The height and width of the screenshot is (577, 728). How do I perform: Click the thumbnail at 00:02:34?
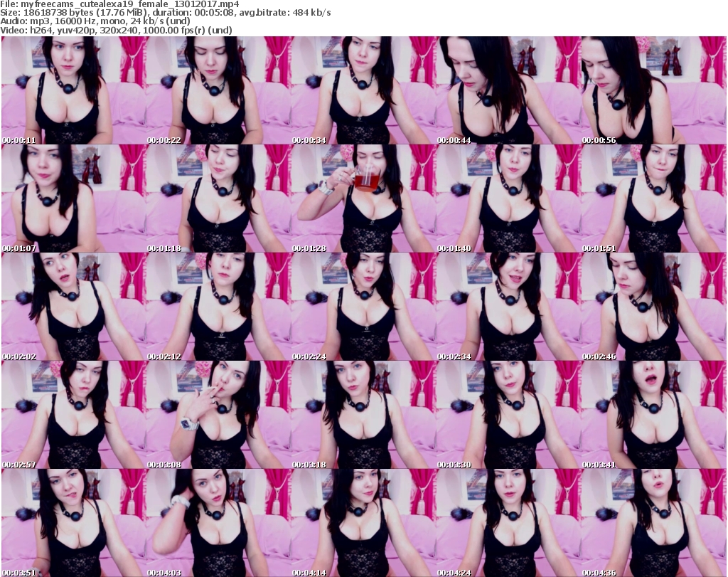pyautogui.click(x=509, y=307)
